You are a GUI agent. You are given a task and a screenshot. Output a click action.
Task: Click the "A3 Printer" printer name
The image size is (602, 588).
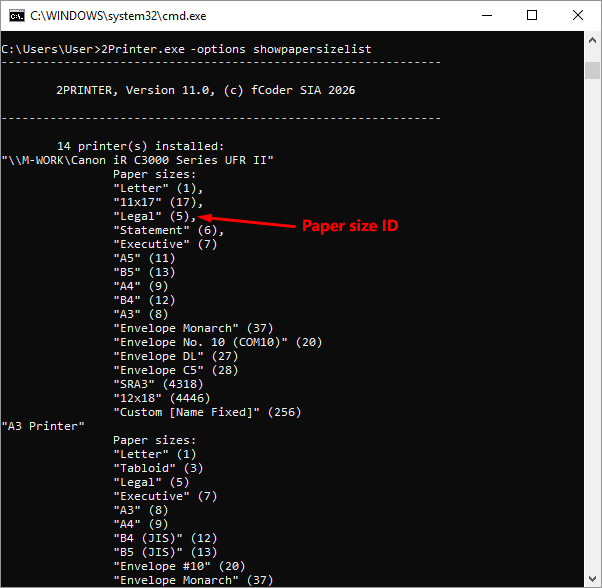[x=43, y=426]
